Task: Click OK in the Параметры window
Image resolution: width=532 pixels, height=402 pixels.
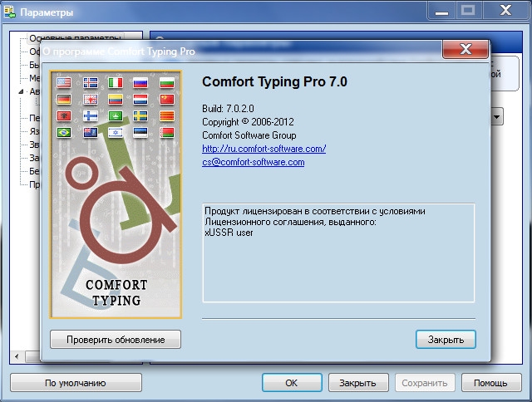Action: click(x=292, y=383)
